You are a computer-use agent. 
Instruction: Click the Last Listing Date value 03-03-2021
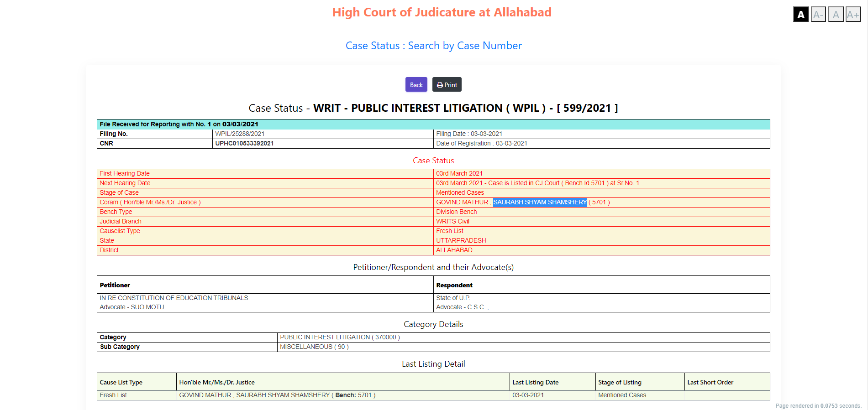(x=528, y=395)
